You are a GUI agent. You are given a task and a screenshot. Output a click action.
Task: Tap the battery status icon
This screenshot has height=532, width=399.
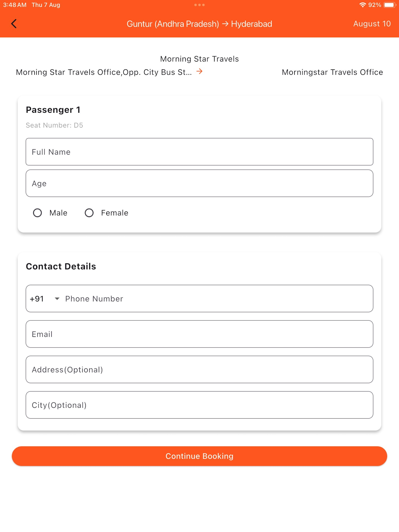[x=390, y=5]
